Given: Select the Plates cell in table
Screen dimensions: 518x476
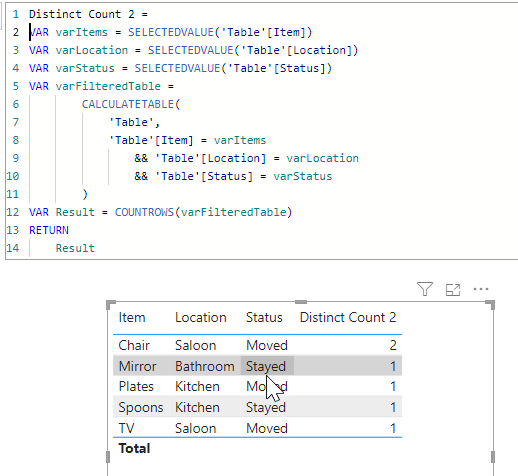Looking at the screenshot, I should pos(136,387).
